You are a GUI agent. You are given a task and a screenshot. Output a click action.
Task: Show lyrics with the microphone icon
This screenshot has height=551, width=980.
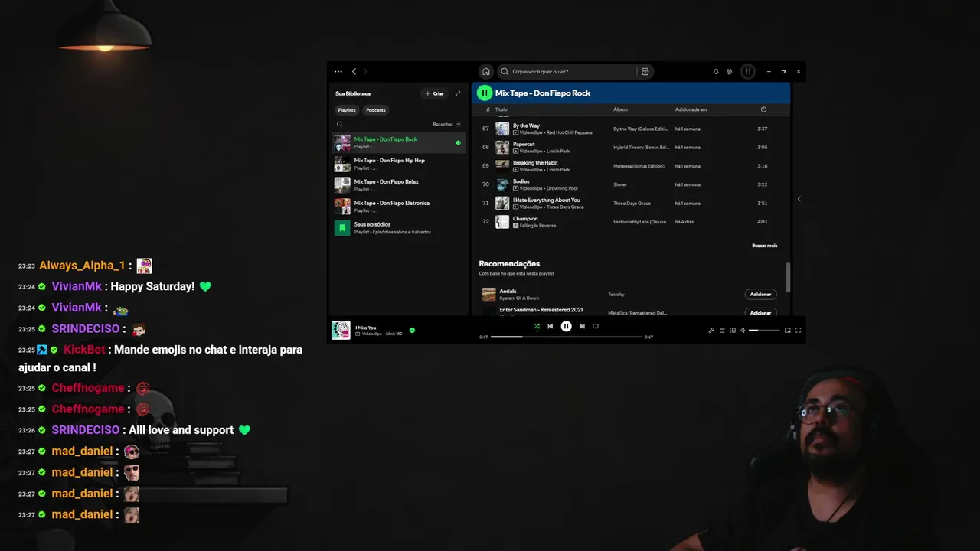pyautogui.click(x=711, y=331)
